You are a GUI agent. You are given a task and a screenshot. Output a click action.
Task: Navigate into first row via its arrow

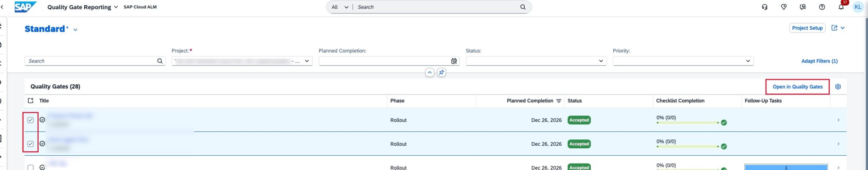pos(838,120)
